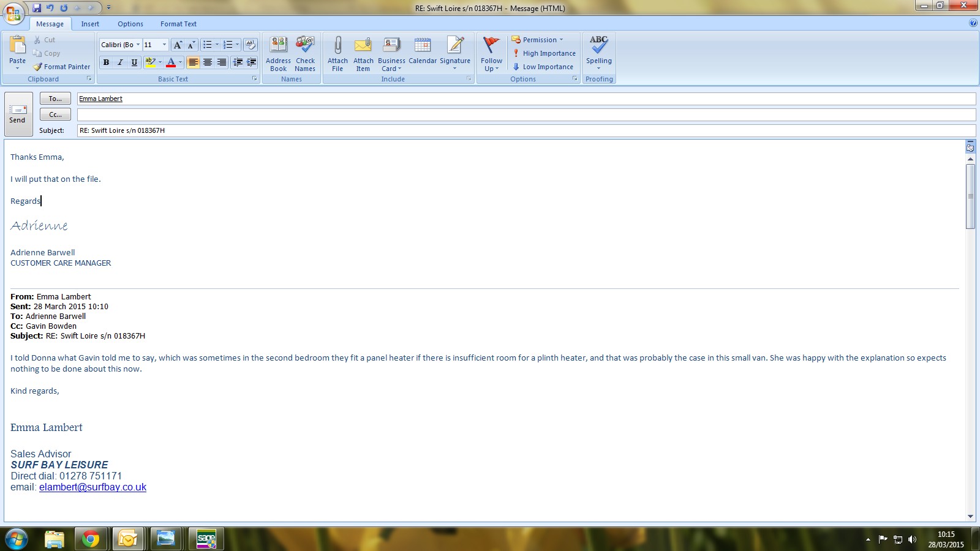Open the Windows Start menu
Screen dimensions: 980x551
(x=17, y=539)
